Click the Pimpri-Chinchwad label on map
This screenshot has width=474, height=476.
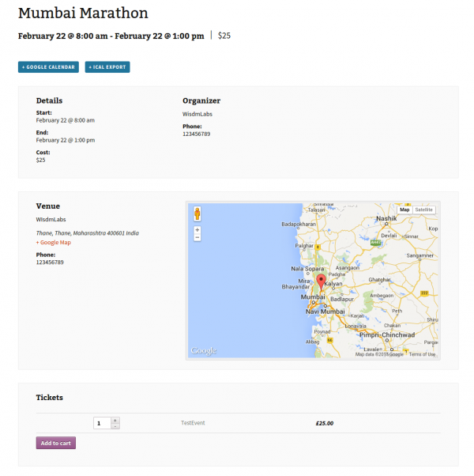[x=387, y=334]
